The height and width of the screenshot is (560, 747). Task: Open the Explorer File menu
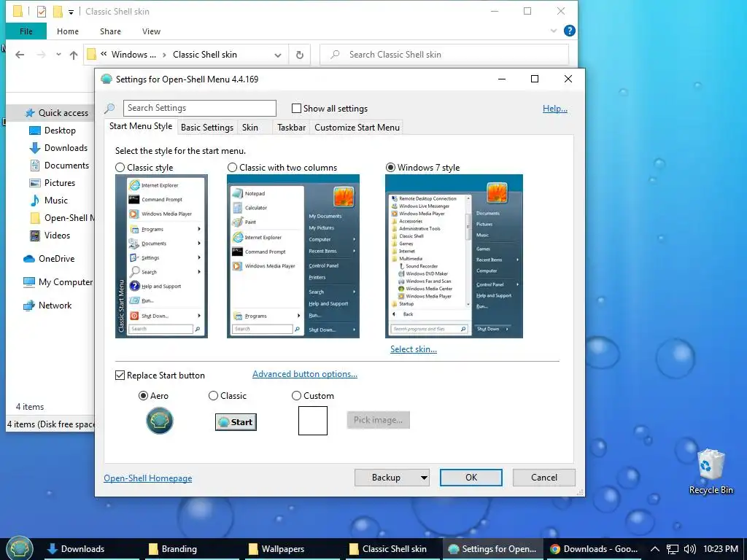(x=26, y=31)
